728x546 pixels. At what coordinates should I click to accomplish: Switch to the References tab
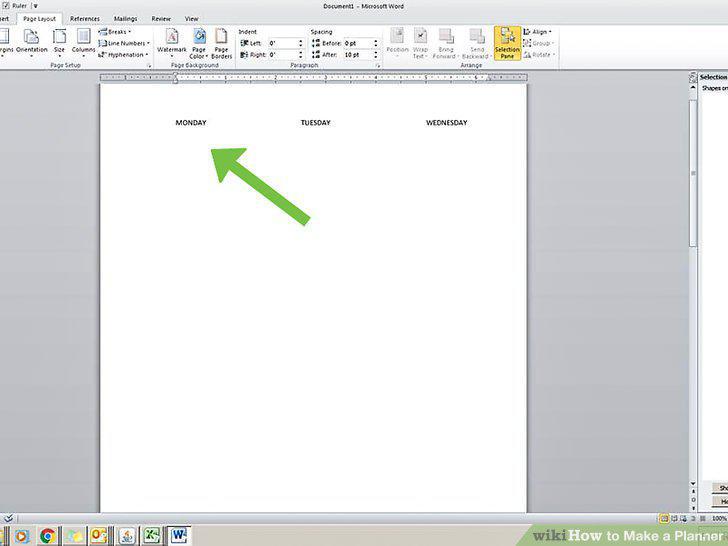[x=85, y=19]
